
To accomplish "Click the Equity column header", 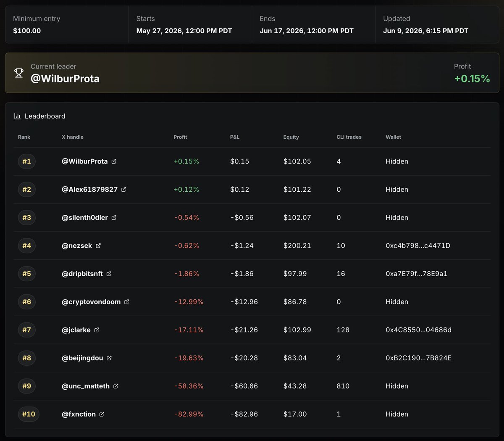I will [x=291, y=137].
